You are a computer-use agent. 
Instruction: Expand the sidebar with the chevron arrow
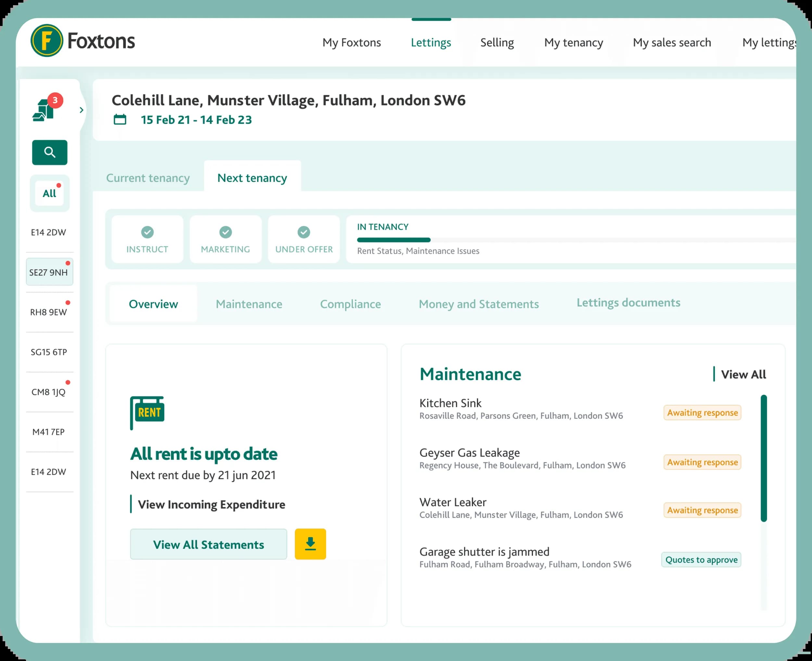click(82, 110)
